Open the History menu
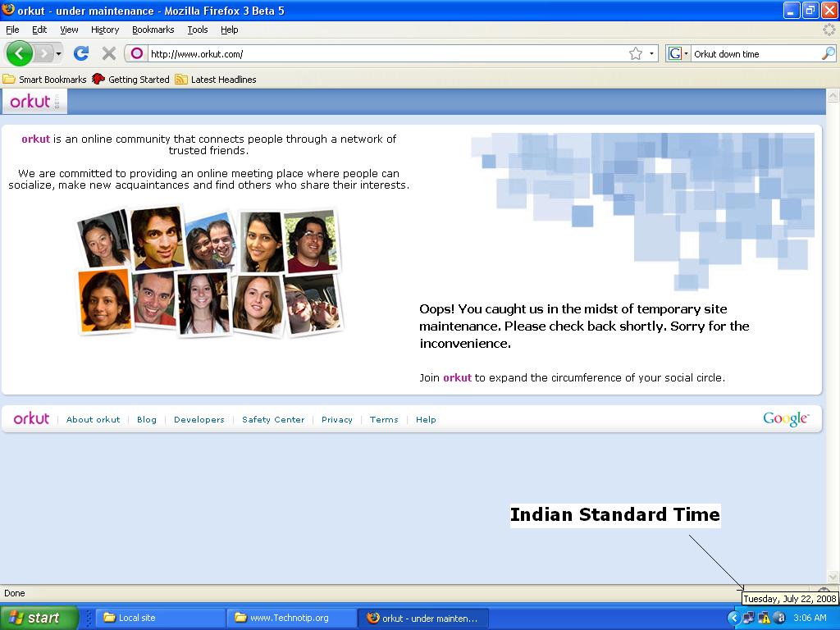Screen dimensions: 840x630 [104, 30]
